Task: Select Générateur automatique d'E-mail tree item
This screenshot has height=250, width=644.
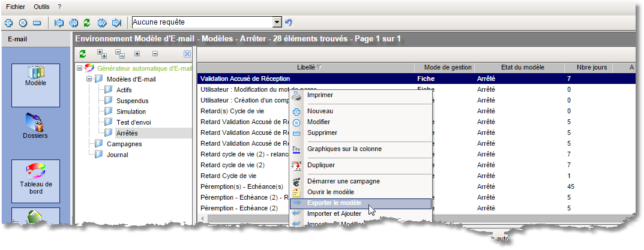Action: pyautogui.click(x=145, y=68)
